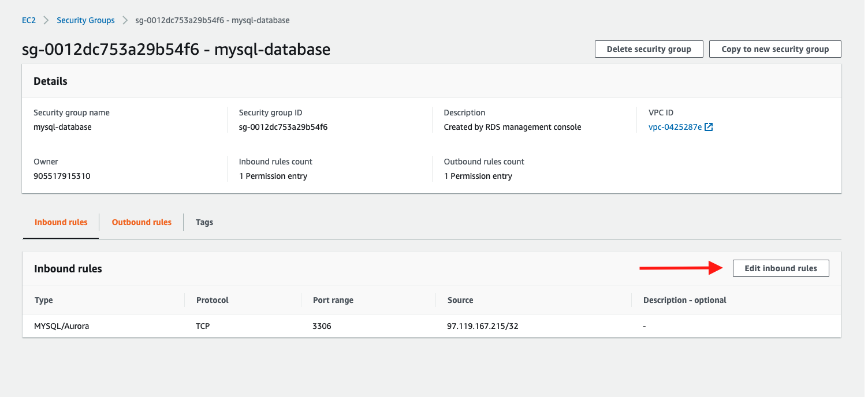Click the sg-0012dc753a29b54f6 breadcrumb entry

point(212,20)
